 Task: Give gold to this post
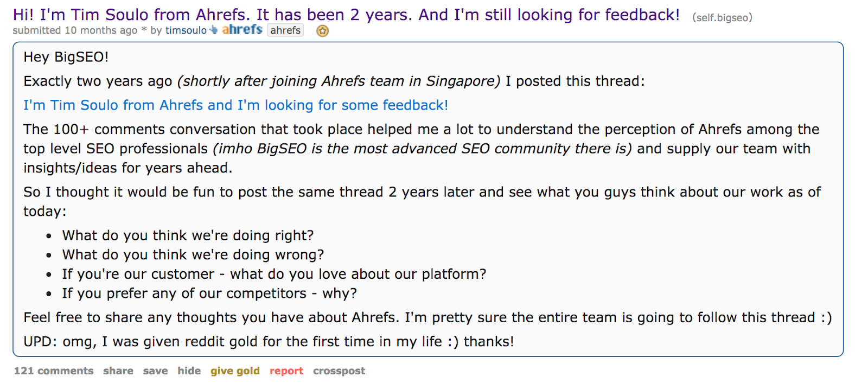coord(234,371)
